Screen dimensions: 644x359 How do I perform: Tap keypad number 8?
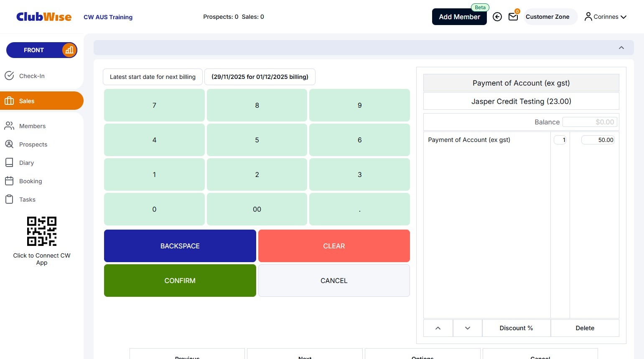coord(257,105)
